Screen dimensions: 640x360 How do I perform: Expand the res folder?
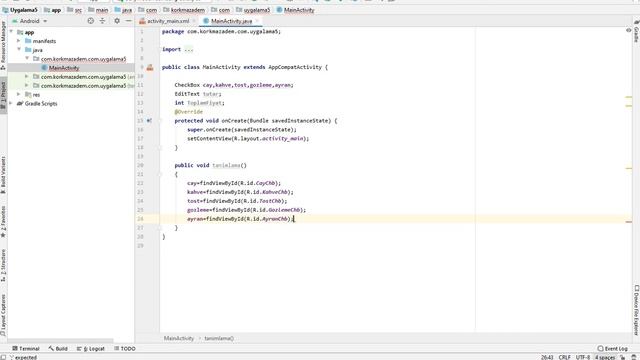pyautogui.click(x=19, y=94)
